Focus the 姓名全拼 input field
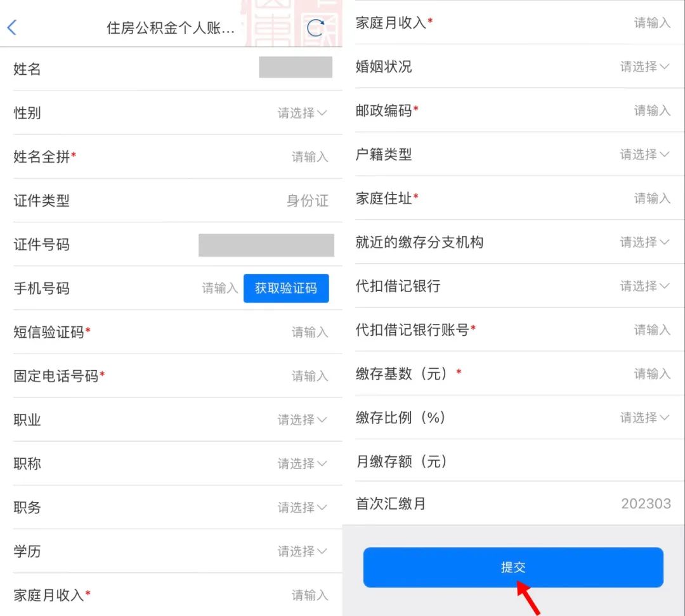Image resolution: width=685 pixels, height=616 pixels. (310, 157)
